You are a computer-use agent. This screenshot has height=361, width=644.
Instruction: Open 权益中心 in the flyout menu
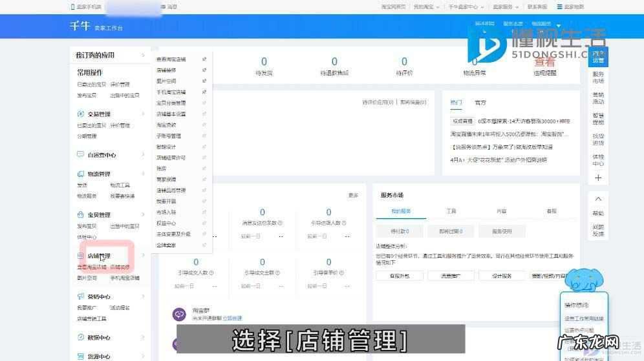tap(166, 223)
